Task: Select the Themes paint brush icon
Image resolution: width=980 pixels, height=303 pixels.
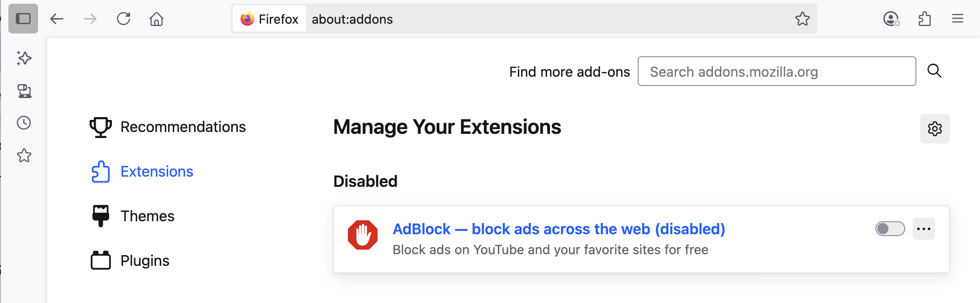Action: point(100,215)
